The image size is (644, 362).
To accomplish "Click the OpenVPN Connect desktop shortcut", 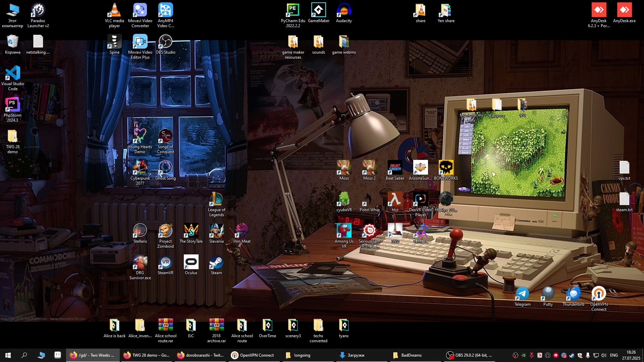I will 599,294.
